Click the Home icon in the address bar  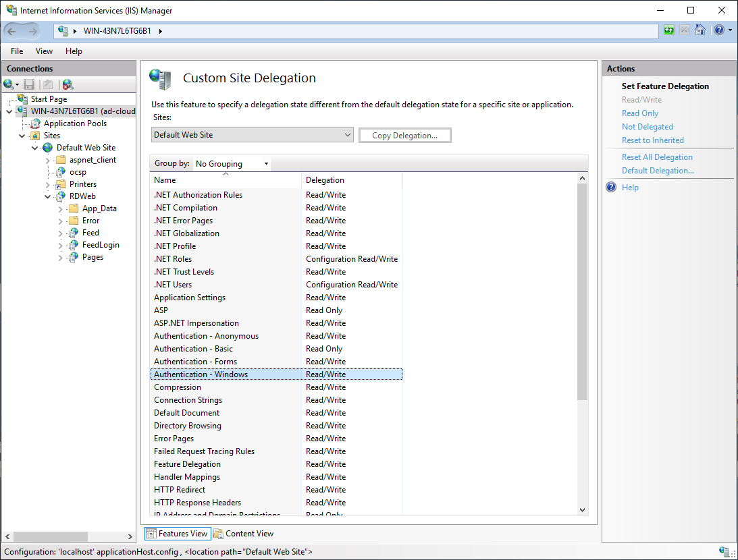[700, 30]
